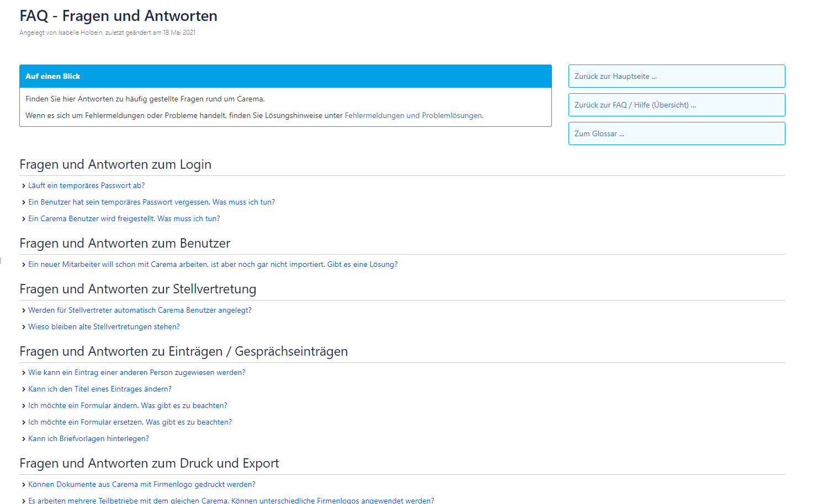Screen dimensions: 813x504
Task: Expand chevron for 'Wieso bleiben alte Stellvertretungen stehen?'
Action: click(24, 328)
